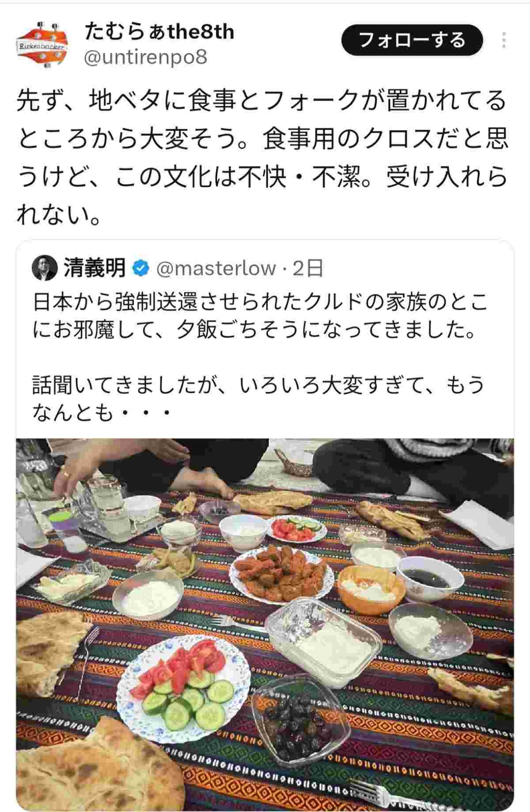Open the @masterlow handle in the quoted tweet

(x=216, y=268)
